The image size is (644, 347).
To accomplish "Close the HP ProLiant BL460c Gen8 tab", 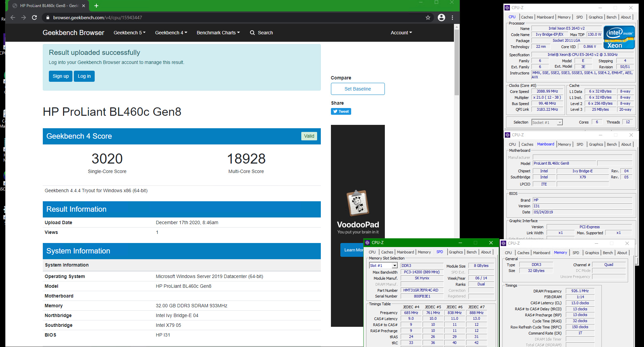I will (x=84, y=6).
